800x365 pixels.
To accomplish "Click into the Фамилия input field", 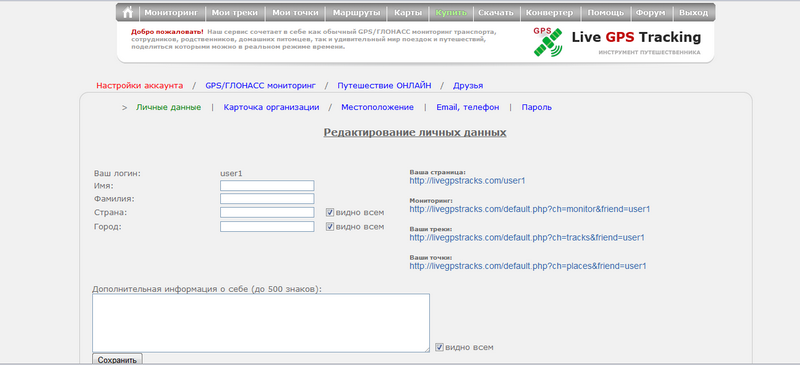I will click(267, 199).
